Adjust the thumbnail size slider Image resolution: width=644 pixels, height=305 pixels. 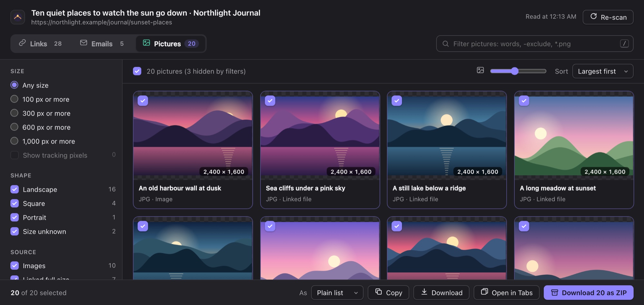(x=518, y=71)
